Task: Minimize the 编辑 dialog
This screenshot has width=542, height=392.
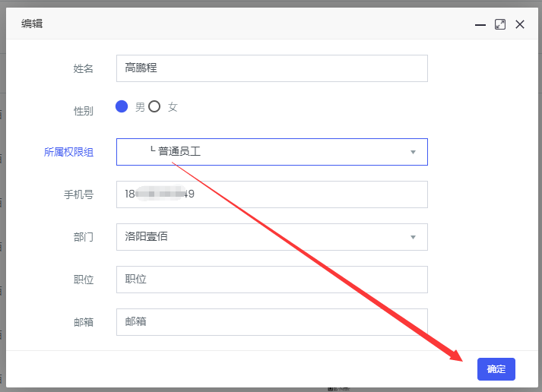Action: [x=480, y=25]
